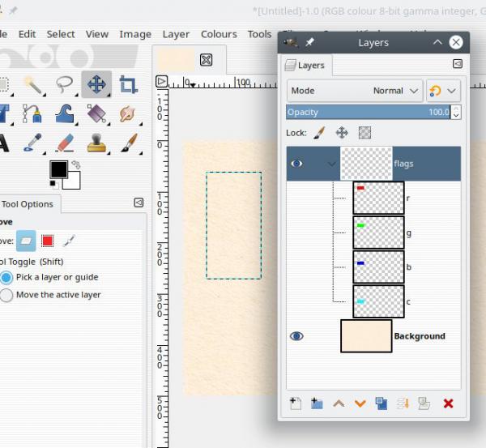
Task: Lock position and size of layer
Action: click(342, 133)
